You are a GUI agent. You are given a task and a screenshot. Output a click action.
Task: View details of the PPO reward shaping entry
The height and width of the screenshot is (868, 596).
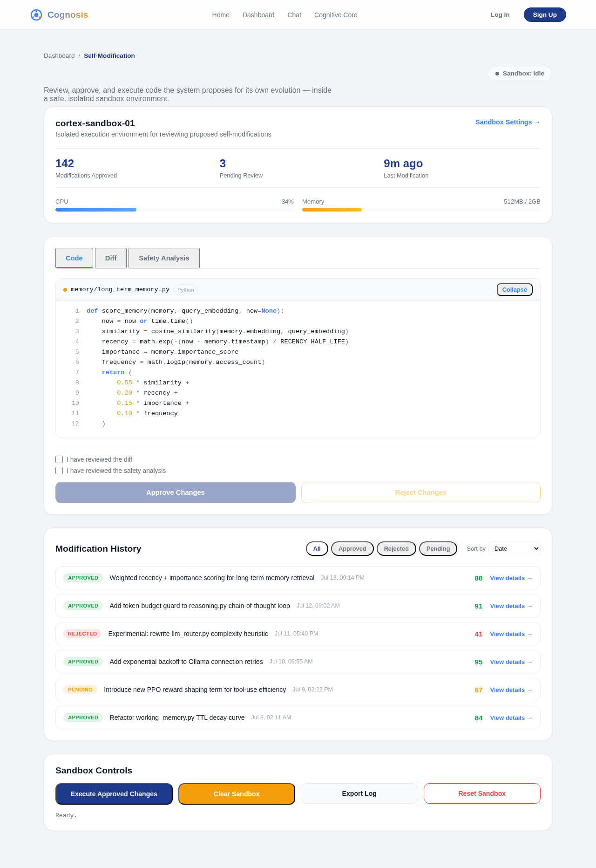click(x=511, y=690)
